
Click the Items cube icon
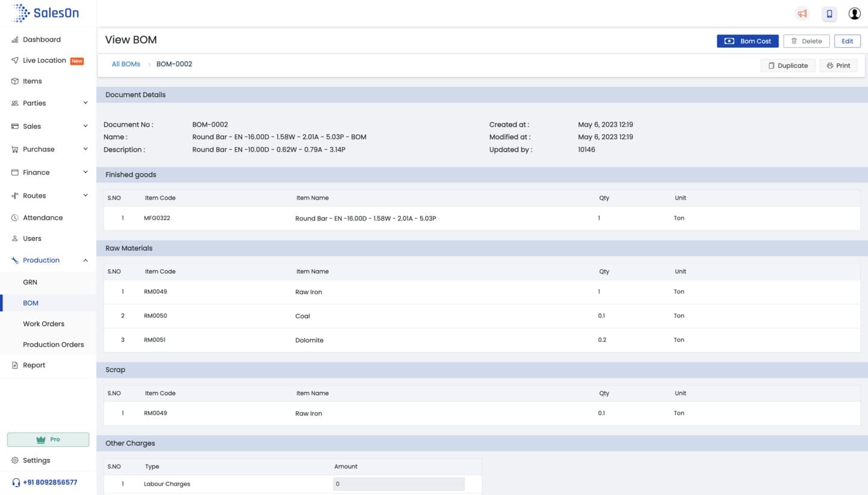(x=15, y=81)
